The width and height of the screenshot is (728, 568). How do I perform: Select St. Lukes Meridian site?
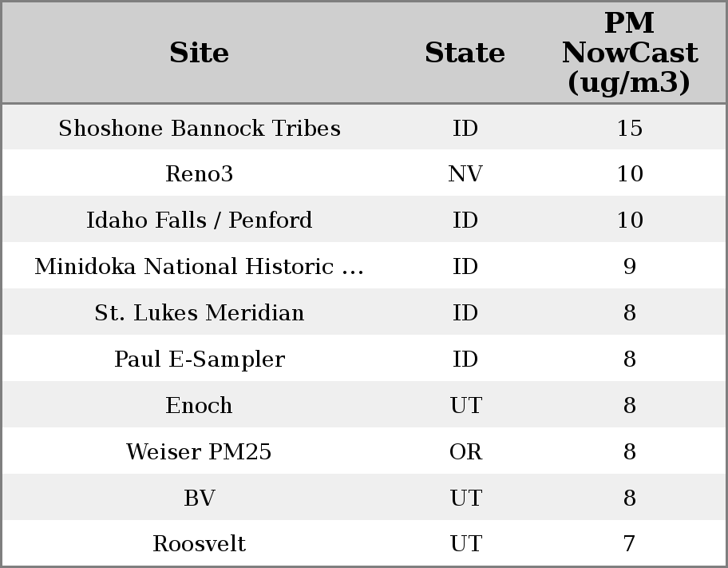tap(199, 313)
